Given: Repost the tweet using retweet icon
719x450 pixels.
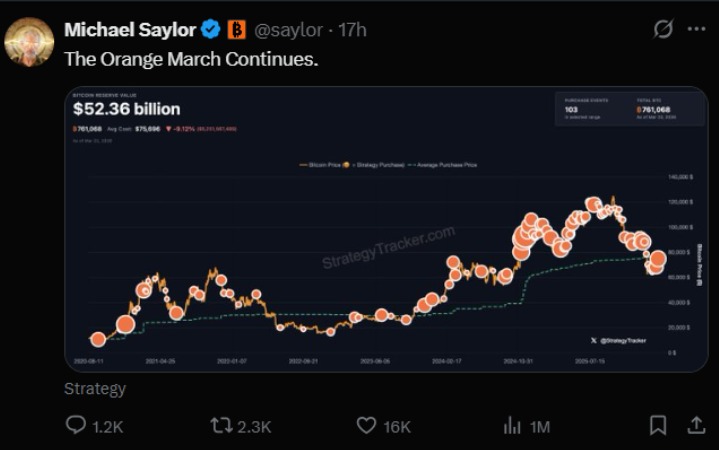Looking at the screenshot, I should 221,426.
